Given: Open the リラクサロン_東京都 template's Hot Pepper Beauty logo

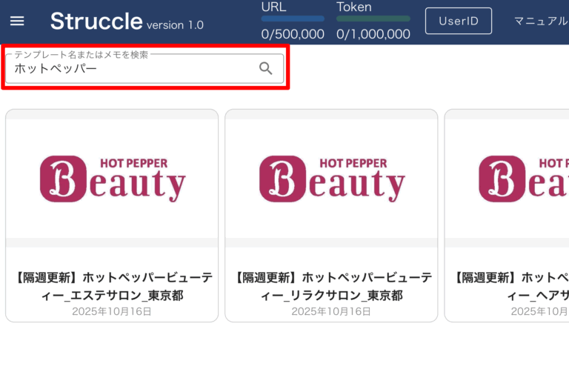Looking at the screenshot, I should [x=331, y=179].
